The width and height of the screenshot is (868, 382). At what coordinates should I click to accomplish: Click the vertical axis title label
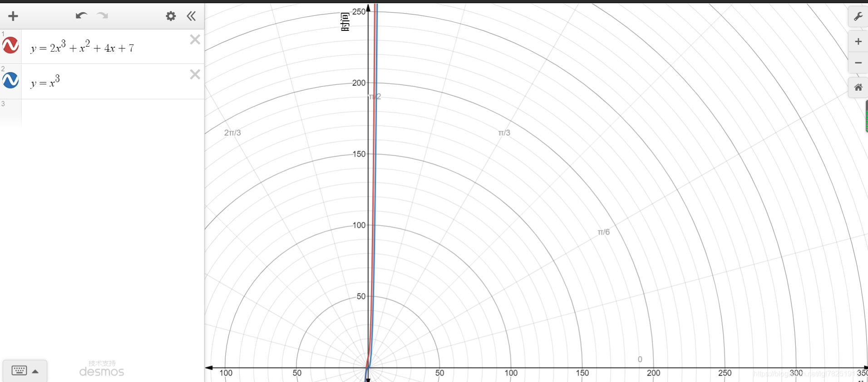click(345, 22)
